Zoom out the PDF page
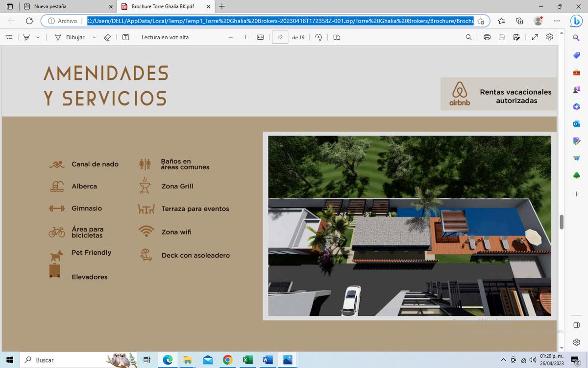The image size is (588, 368). 230,37
